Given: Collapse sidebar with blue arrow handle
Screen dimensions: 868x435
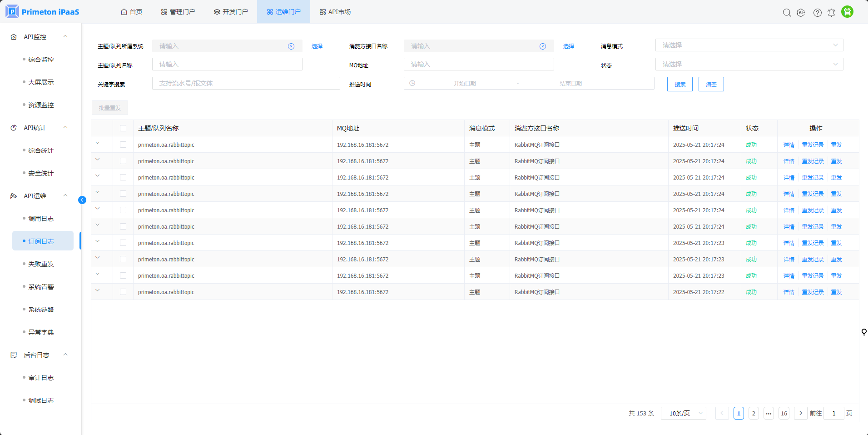Looking at the screenshot, I should [x=82, y=200].
